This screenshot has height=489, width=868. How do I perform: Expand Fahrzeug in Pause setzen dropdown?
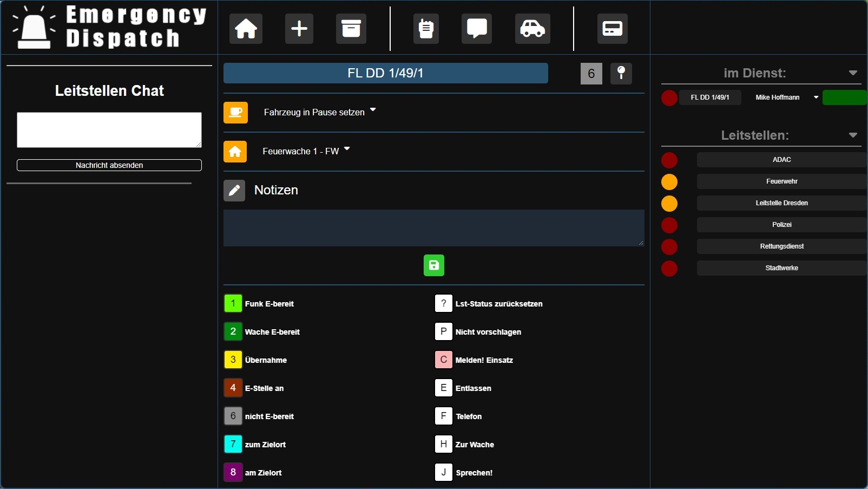[x=373, y=110]
